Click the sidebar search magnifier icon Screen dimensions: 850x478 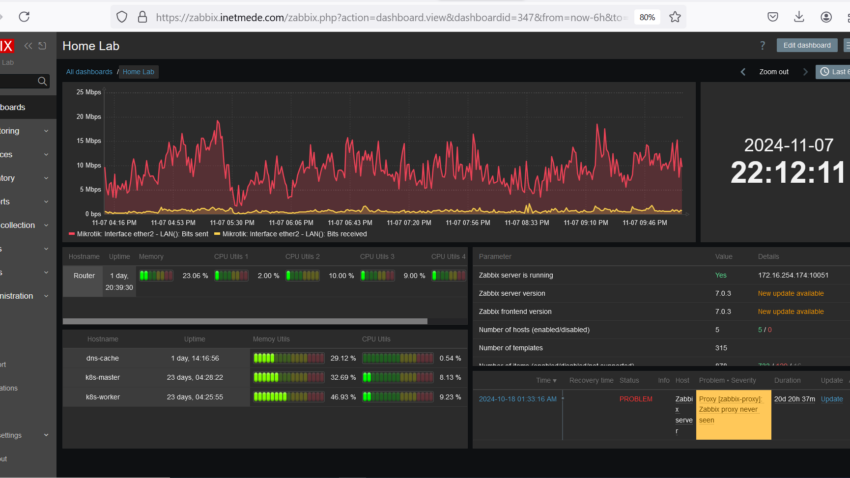tap(42, 81)
